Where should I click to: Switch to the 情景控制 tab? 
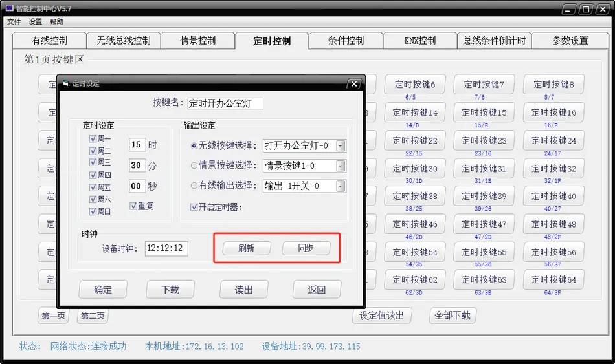point(197,40)
